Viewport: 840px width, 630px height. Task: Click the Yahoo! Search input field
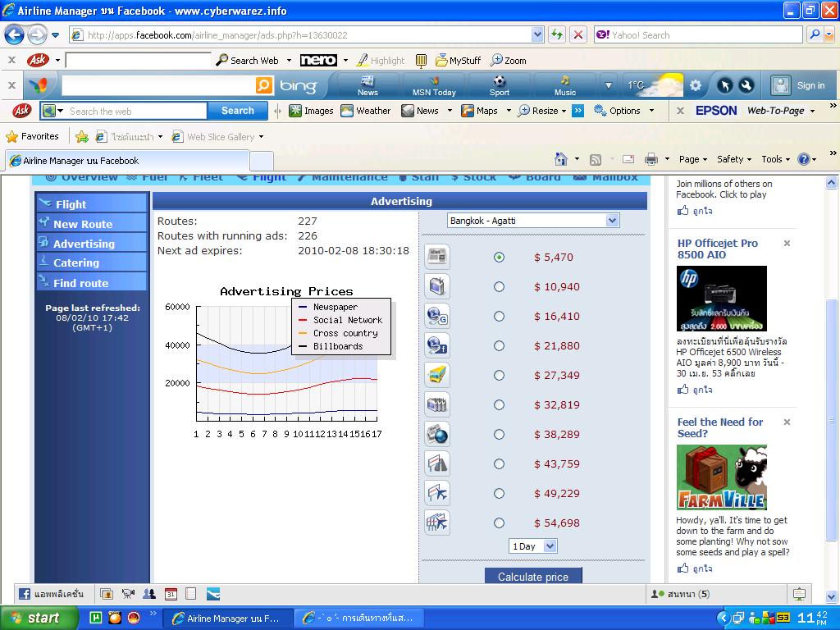(699, 34)
